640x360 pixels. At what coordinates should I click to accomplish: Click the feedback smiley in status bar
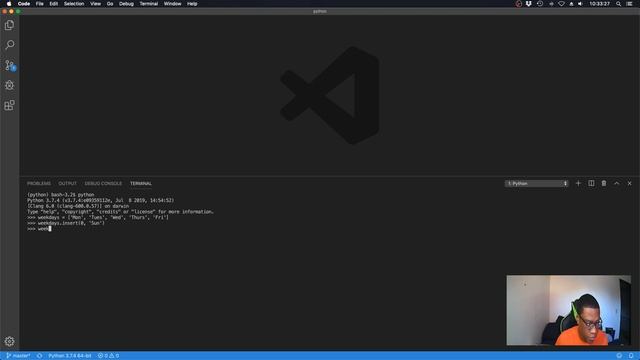coord(619,356)
